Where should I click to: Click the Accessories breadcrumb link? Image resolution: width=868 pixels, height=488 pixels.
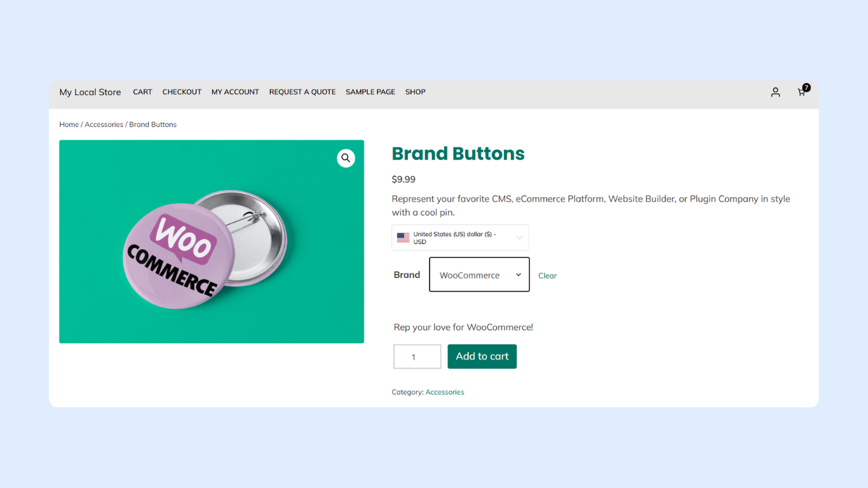coord(104,125)
